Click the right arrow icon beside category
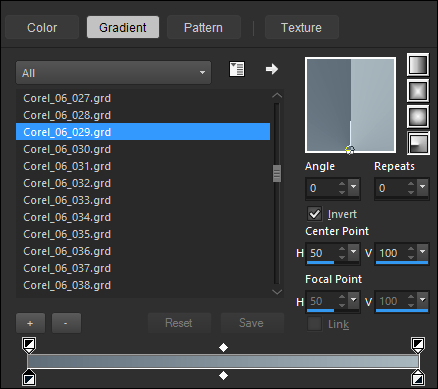438x389 pixels. tap(272, 69)
